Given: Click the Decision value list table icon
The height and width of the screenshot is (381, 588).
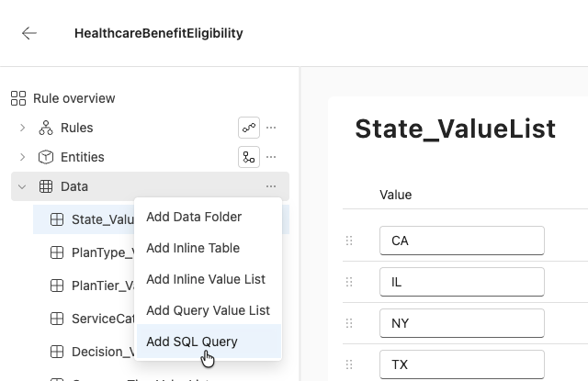Looking at the screenshot, I should (x=57, y=352).
